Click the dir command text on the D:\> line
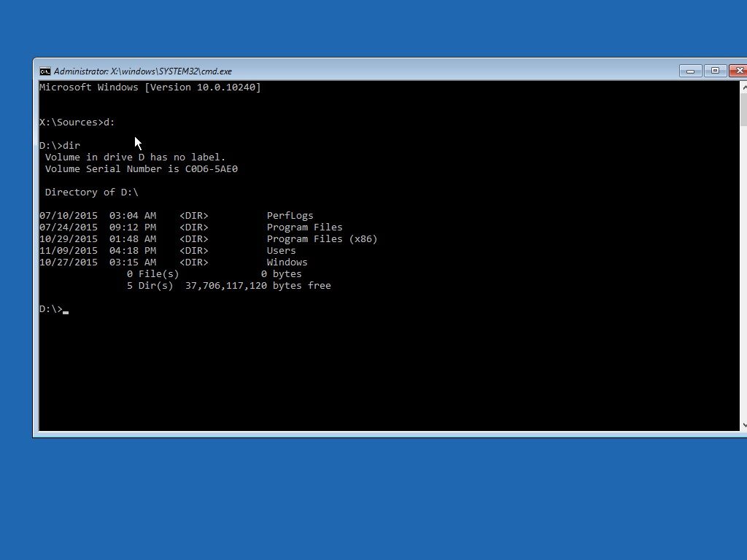Image resolution: width=747 pixels, height=560 pixels. click(x=71, y=145)
